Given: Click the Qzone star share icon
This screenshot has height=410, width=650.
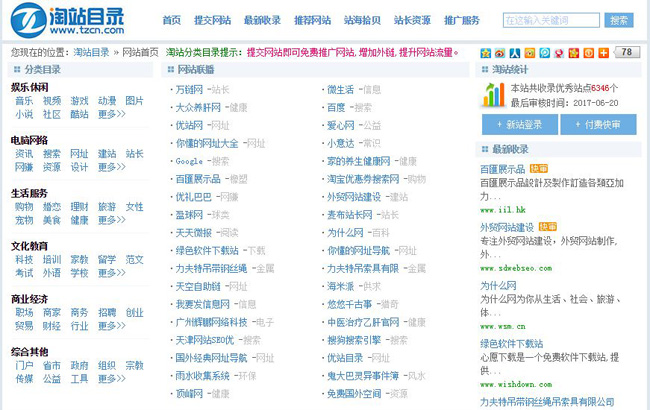Looking at the screenshot, I should [485, 52].
